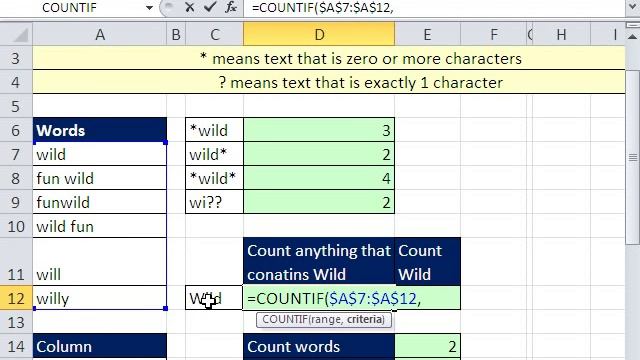640x360 pixels.
Task: Select row 4 header
Action: coord(16,82)
